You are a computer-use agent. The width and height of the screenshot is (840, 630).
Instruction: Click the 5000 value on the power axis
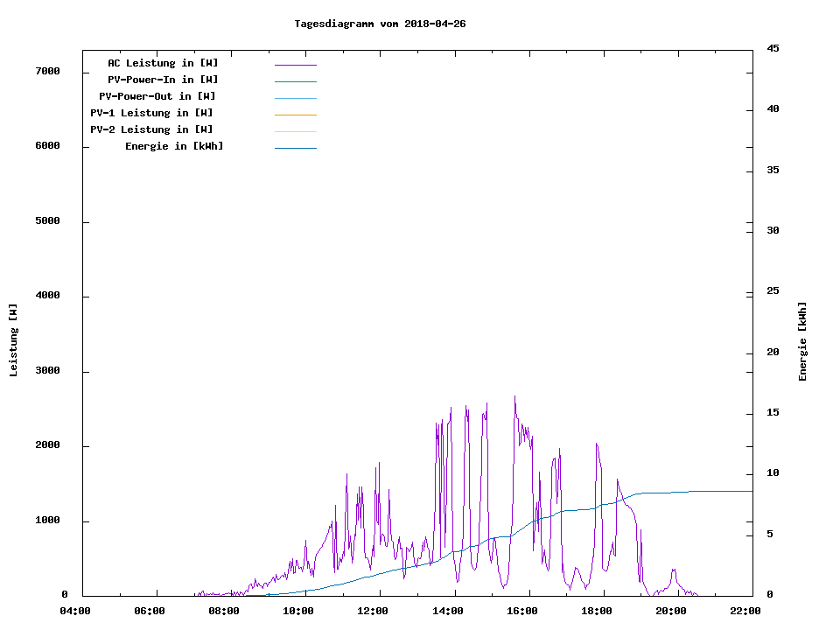pos(47,221)
